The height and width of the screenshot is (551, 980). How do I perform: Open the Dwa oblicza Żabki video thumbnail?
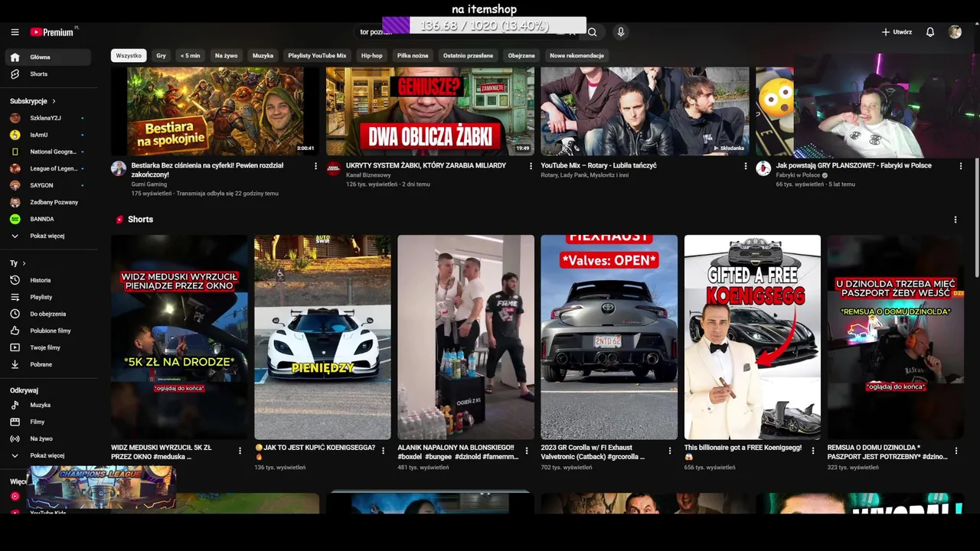pos(430,112)
